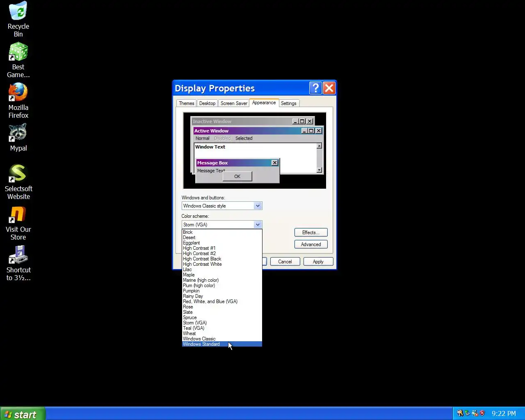Click the preview window scrollbar up arrow

point(319,146)
